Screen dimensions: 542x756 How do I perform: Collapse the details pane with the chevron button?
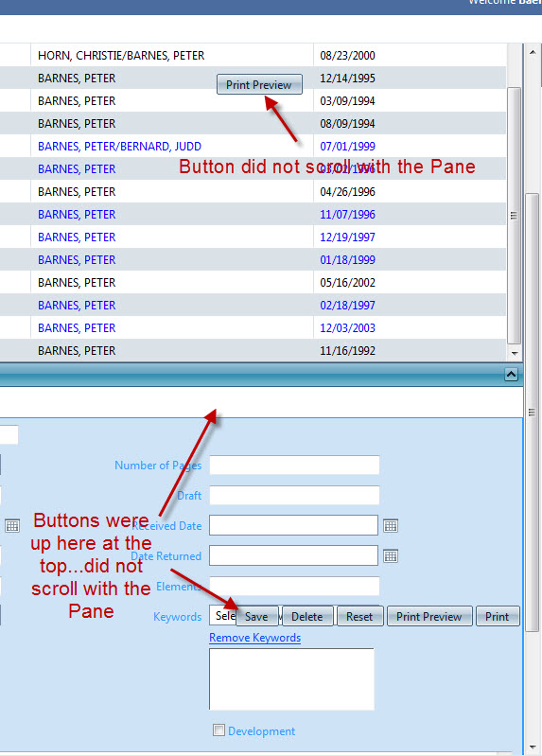511,374
